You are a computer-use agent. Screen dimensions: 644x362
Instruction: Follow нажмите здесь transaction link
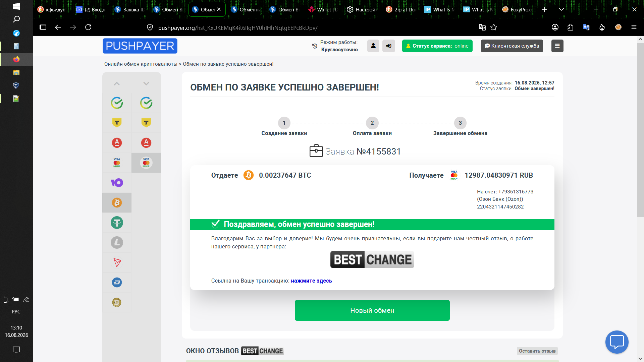point(311,281)
